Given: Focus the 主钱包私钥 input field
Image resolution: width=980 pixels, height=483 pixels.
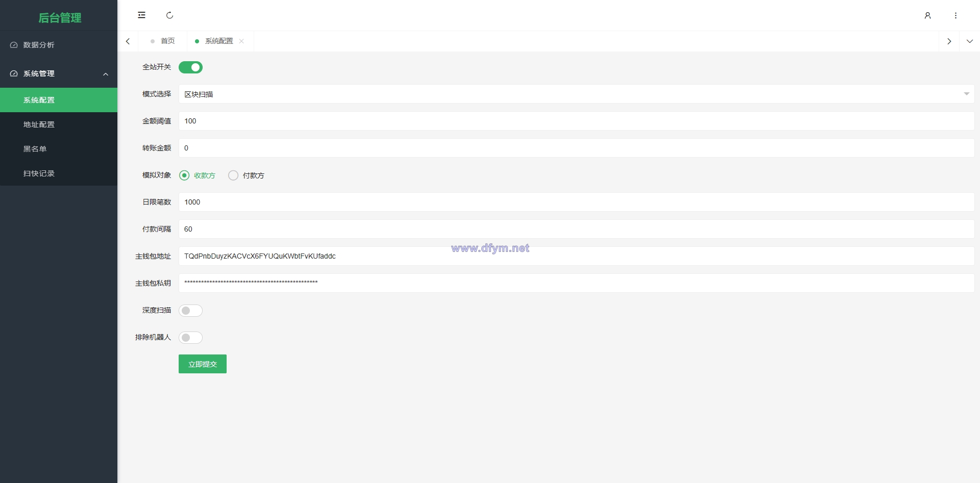Looking at the screenshot, I should [576, 283].
